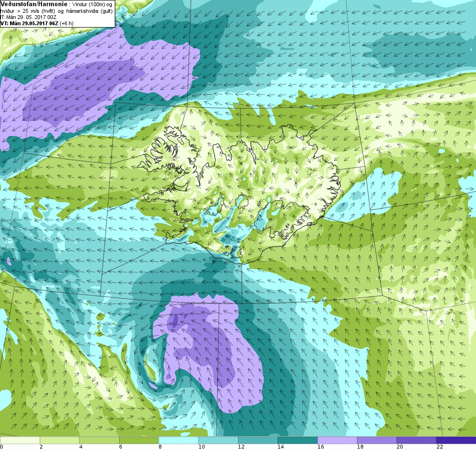Click the legend value "12"

coord(241,447)
